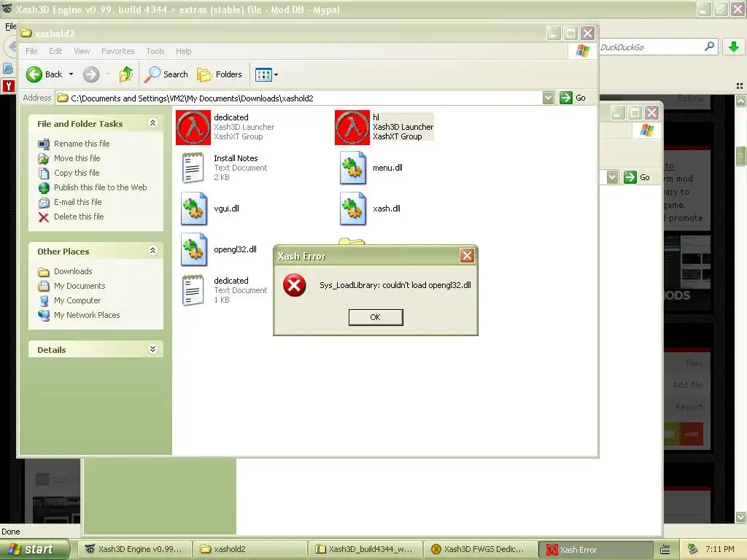
Task: Switch to the Xash3D Engine browser taskbar button
Action: (x=134, y=549)
